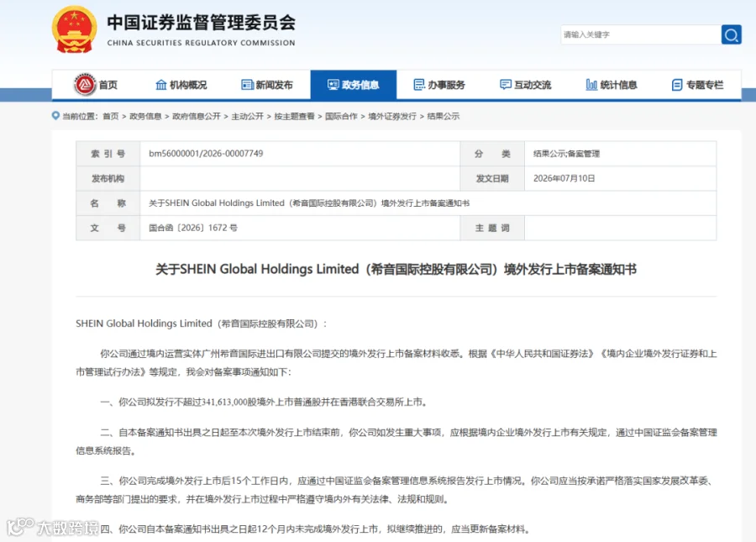Image resolution: width=756 pixels, height=542 pixels.
Task: Follow the 政府信息公开 breadcrumb link
Action: [x=197, y=116]
